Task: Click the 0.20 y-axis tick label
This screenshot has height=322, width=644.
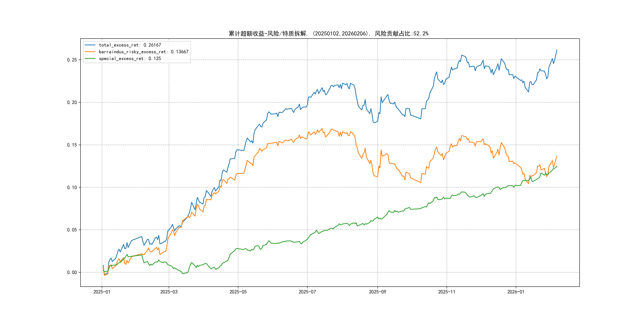Action: [x=72, y=102]
